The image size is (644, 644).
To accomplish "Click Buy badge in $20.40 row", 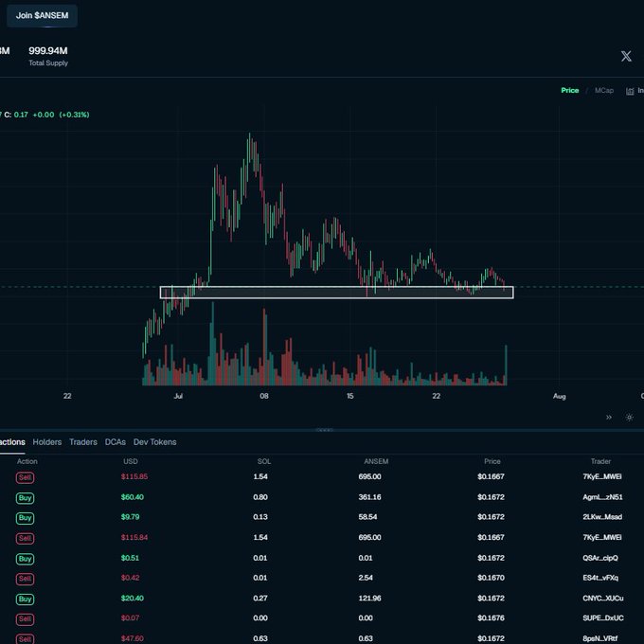I will [25, 599].
